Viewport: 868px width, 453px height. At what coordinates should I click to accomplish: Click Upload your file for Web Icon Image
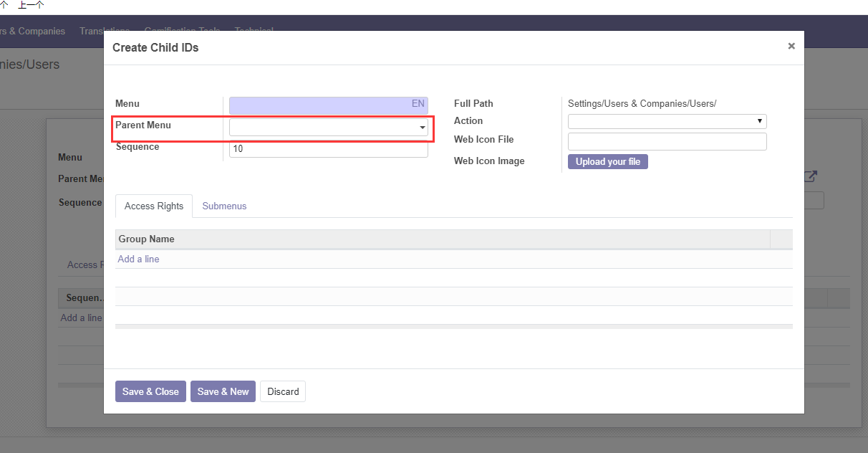607,161
